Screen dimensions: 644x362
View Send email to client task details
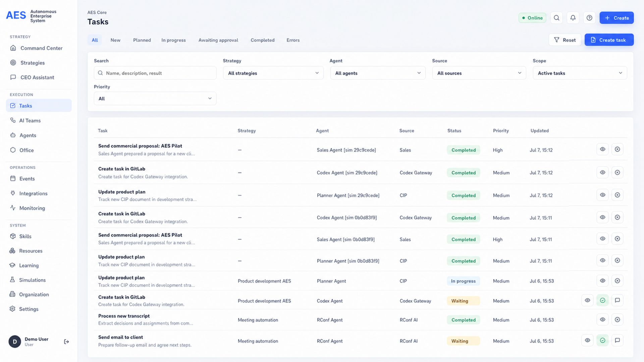click(x=587, y=341)
